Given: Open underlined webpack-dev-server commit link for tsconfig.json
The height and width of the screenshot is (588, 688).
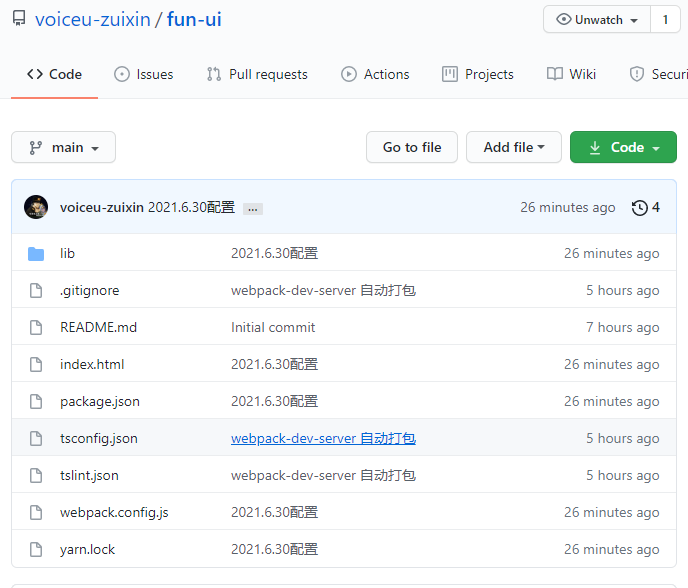Looking at the screenshot, I should click(x=323, y=438).
